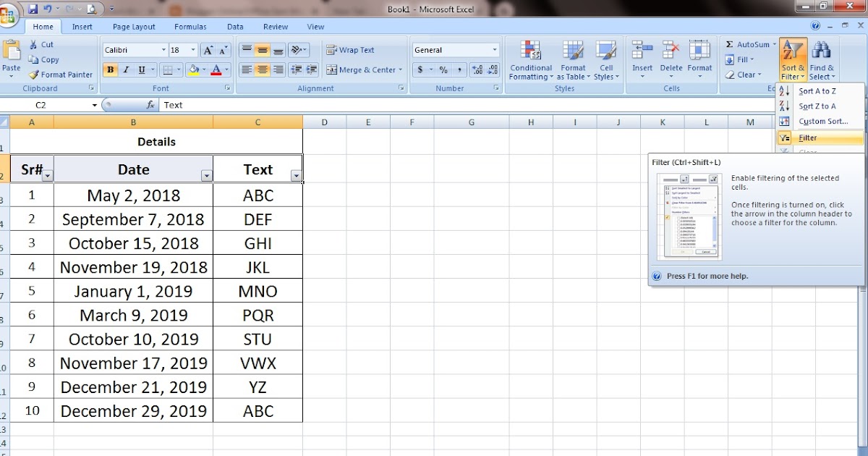Enable Wrap Text for the selection
The image size is (868, 456).
[x=356, y=49]
